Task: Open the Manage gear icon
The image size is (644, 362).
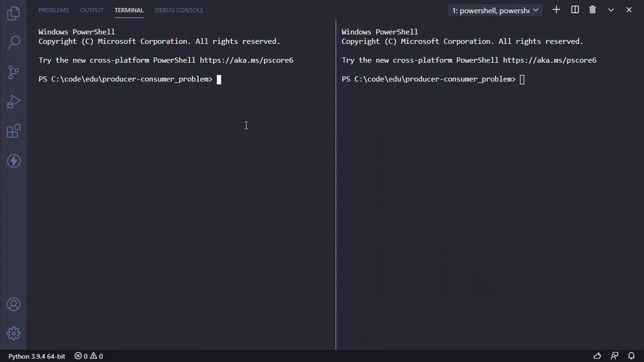Action: click(x=14, y=333)
